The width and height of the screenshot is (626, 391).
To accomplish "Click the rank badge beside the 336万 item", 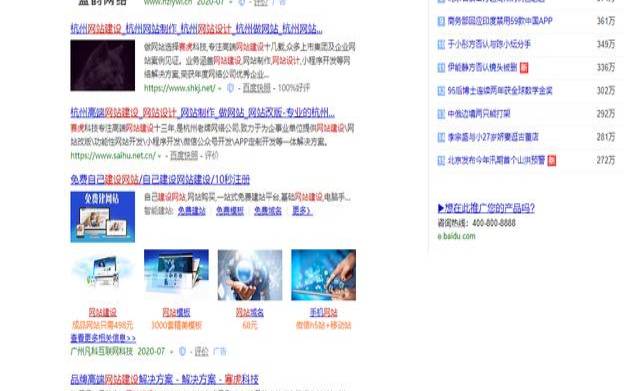I will 441,67.
